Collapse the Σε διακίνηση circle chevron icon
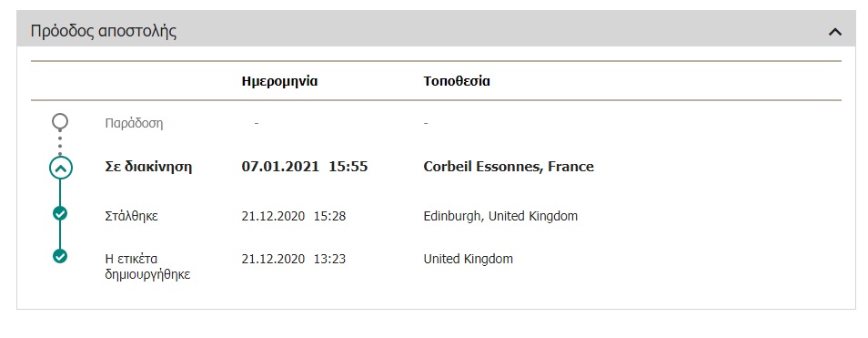868x338 pixels. pos(60,168)
